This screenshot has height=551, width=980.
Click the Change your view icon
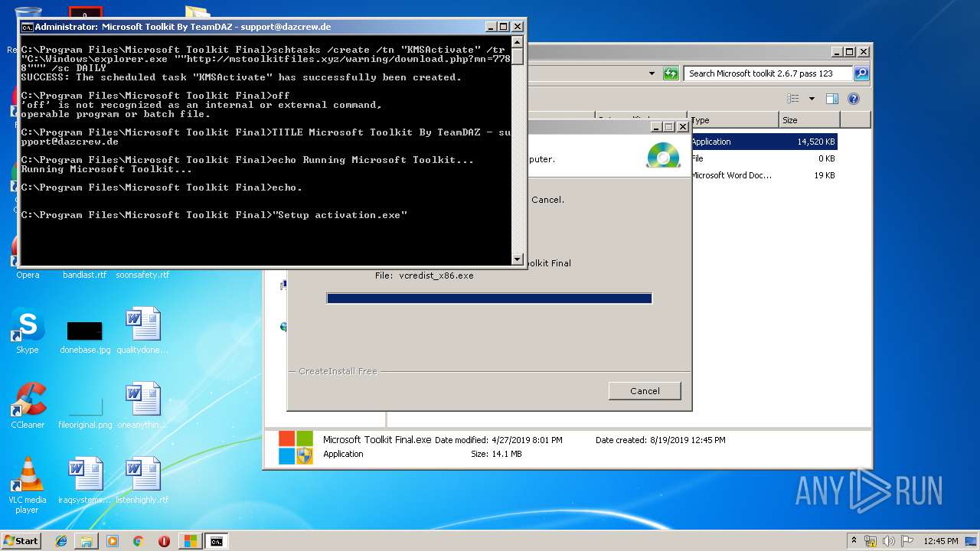point(793,99)
